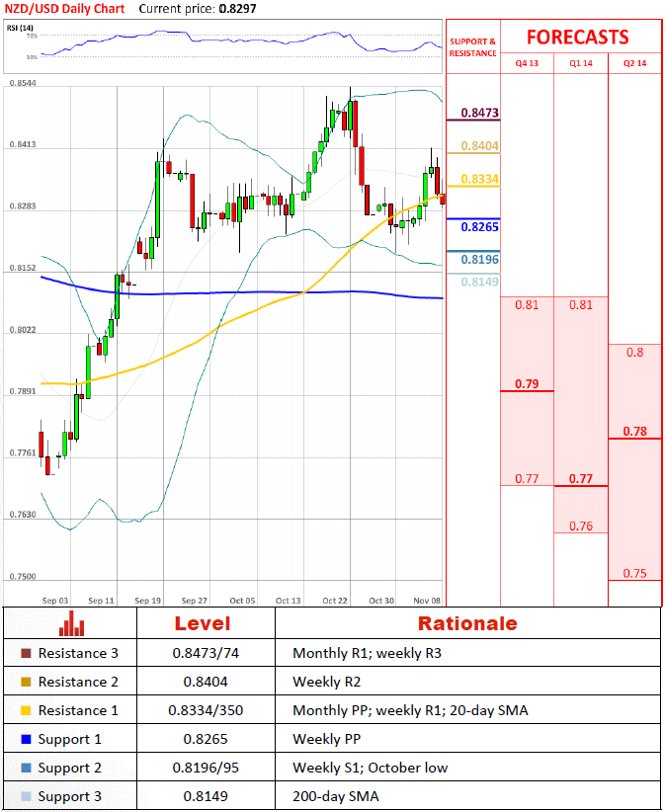This screenshot has height=812, width=665.
Task: Click the red bar chart icon in table header
Action: 70,623
